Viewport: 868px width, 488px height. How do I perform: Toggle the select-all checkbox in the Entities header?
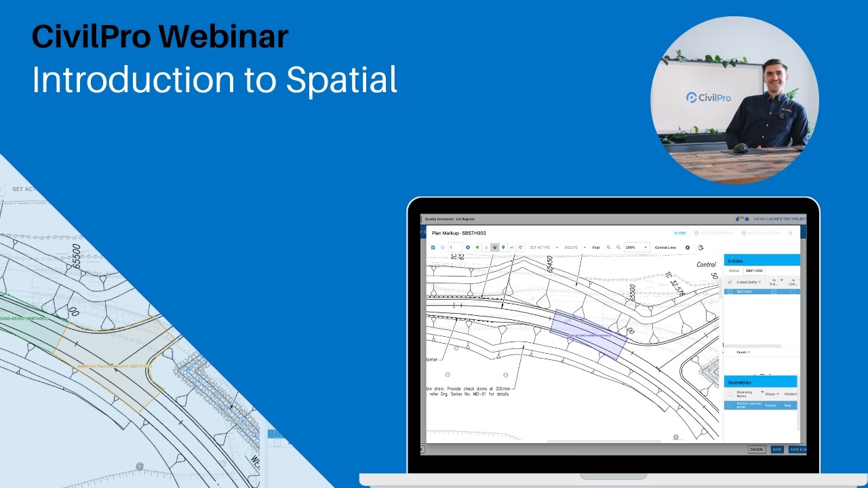pos(730,282)
